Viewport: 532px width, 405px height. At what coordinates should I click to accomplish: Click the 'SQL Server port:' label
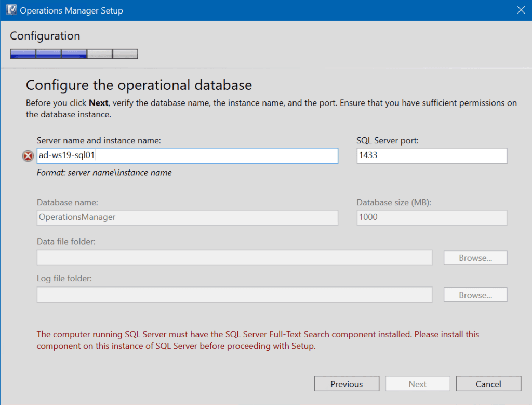coord(388,140)
